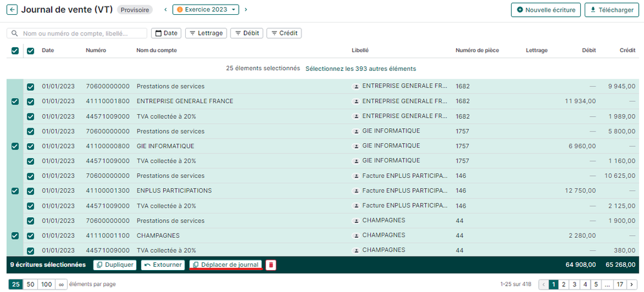Show 50 elements per page
644x292 pixels.
pyautogui.click(x=30, y=284)
